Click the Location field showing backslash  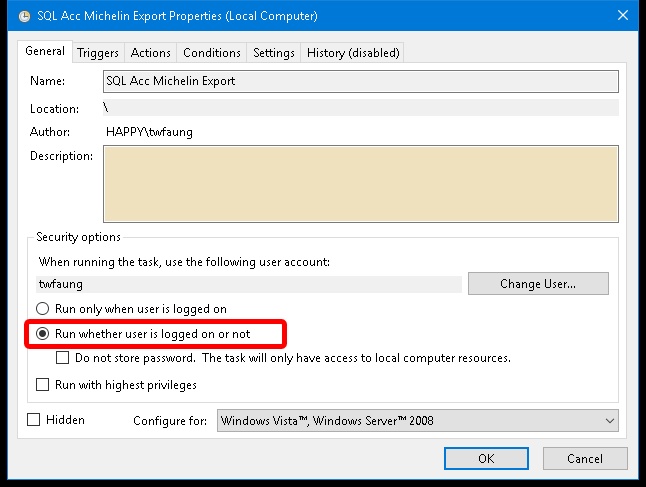point(360,108)
